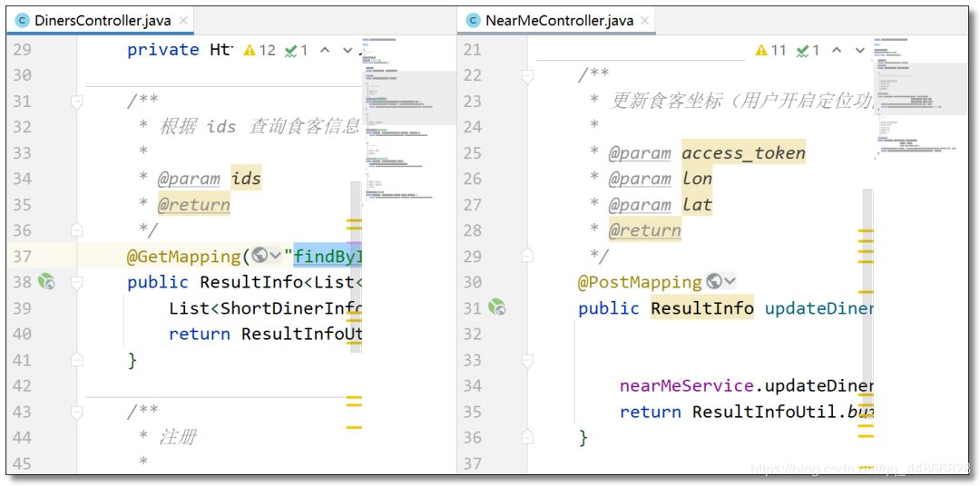Click the globe icon after @GetMapping
Image resolution: width=980 pixels, height=486 pixels.
click(260, 256)
